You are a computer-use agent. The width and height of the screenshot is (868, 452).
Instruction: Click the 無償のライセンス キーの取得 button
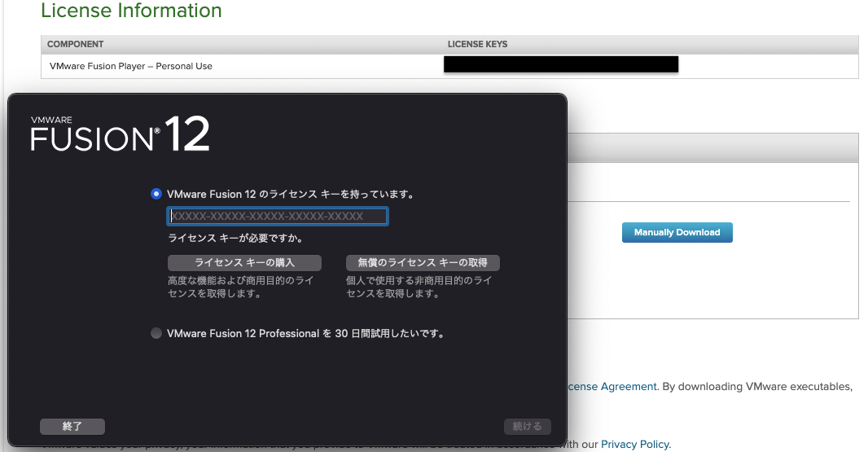(423, 262)
